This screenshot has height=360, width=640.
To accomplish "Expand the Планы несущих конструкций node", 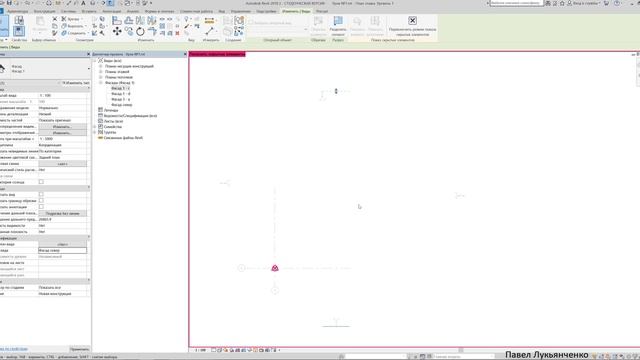I will point(101,66).
